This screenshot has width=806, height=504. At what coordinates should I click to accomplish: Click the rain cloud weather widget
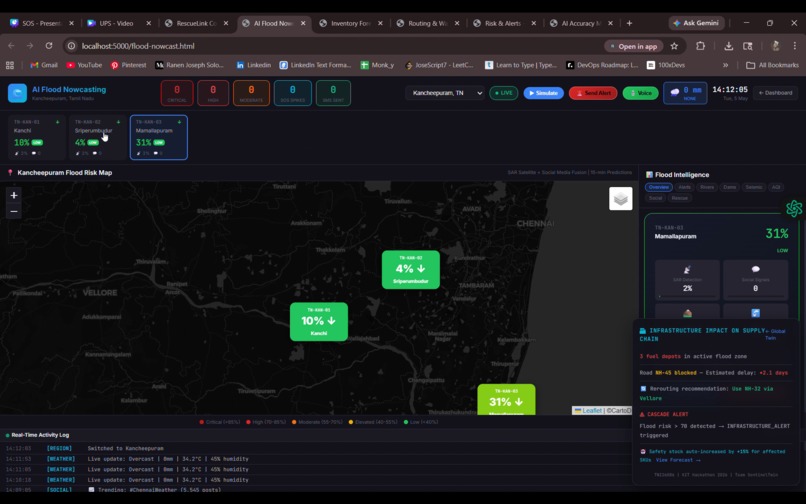[685, 93]
